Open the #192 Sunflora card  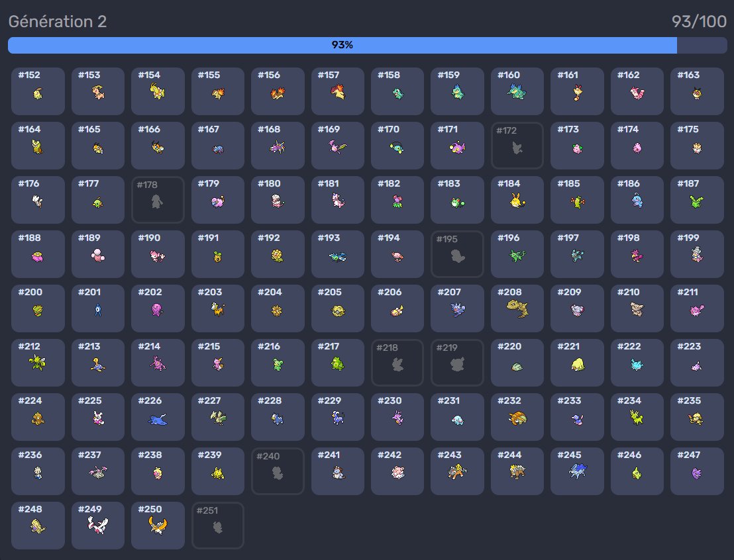point(278,254)
